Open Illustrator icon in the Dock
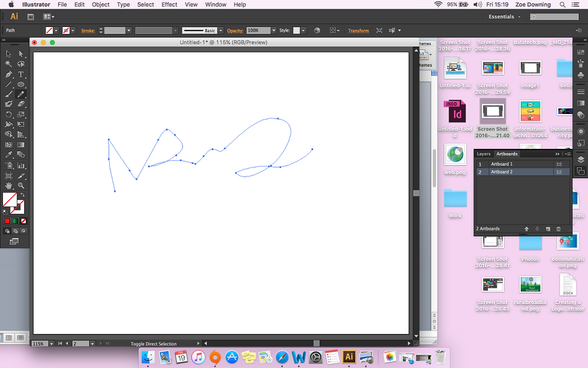This screenshot has height=368, width=588. (349, 357)
